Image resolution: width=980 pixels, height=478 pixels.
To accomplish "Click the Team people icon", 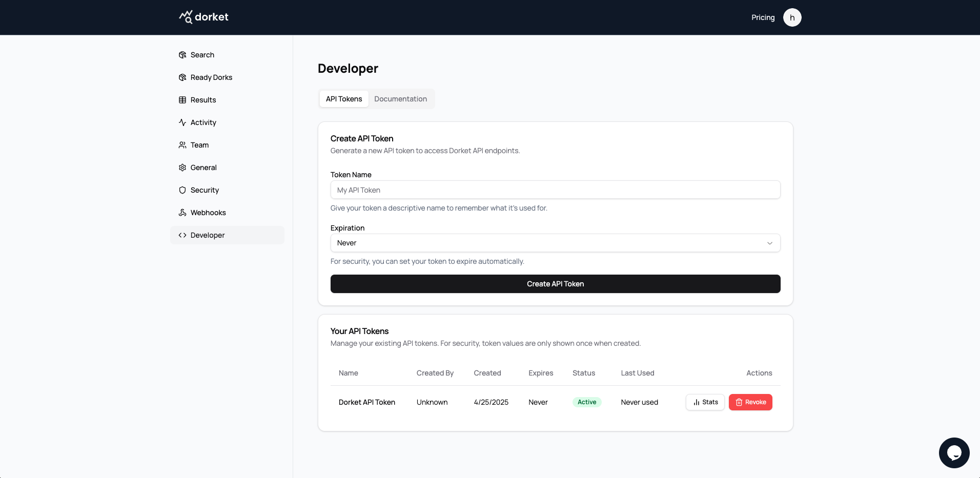I will 182,145.
